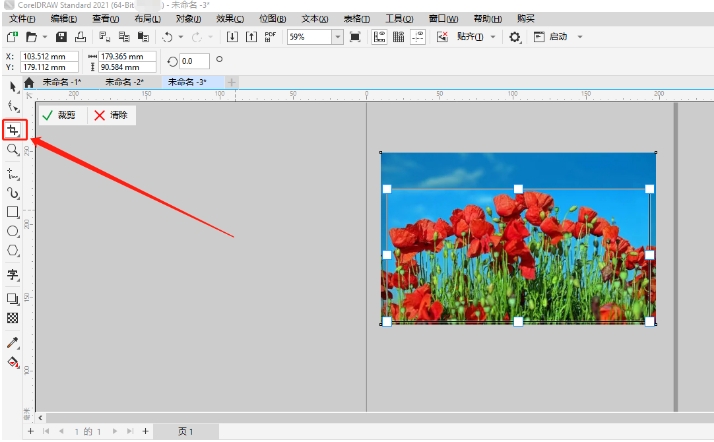Viewport: 714px width, 442px height.
Task: Select the Zoom magnifier tool
Action: (x=13, y=149)
